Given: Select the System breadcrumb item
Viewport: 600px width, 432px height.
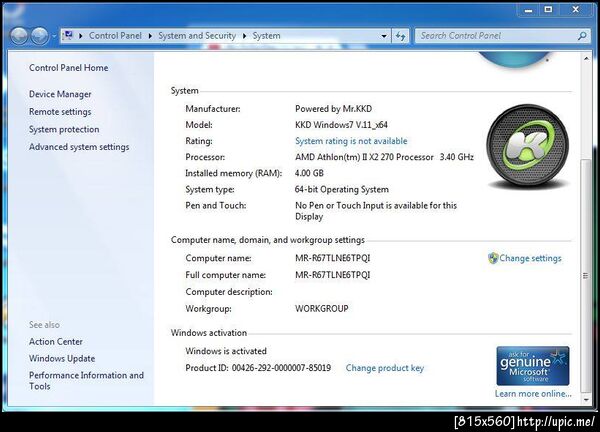Looking at the screenshot, I should coord(266,36).
